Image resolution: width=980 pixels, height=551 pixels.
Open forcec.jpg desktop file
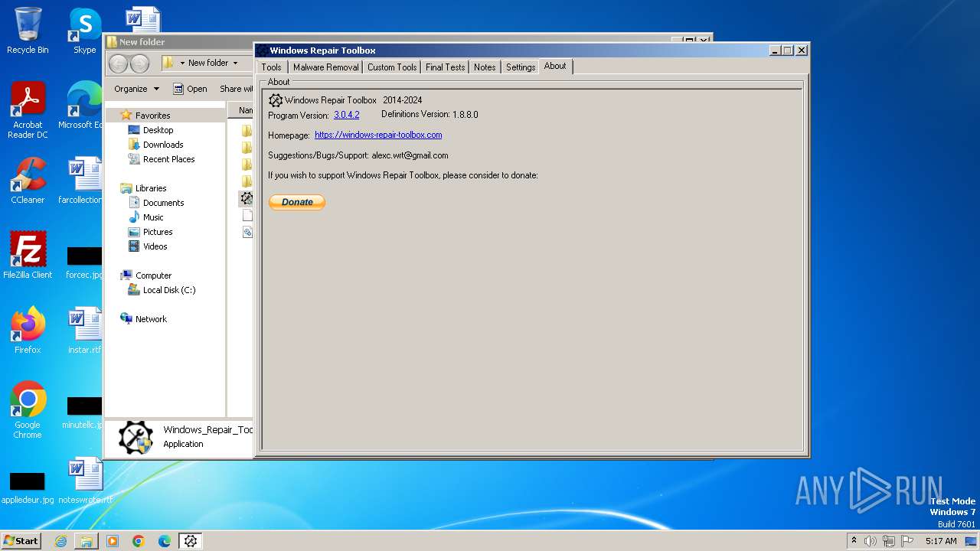[84, 261]
